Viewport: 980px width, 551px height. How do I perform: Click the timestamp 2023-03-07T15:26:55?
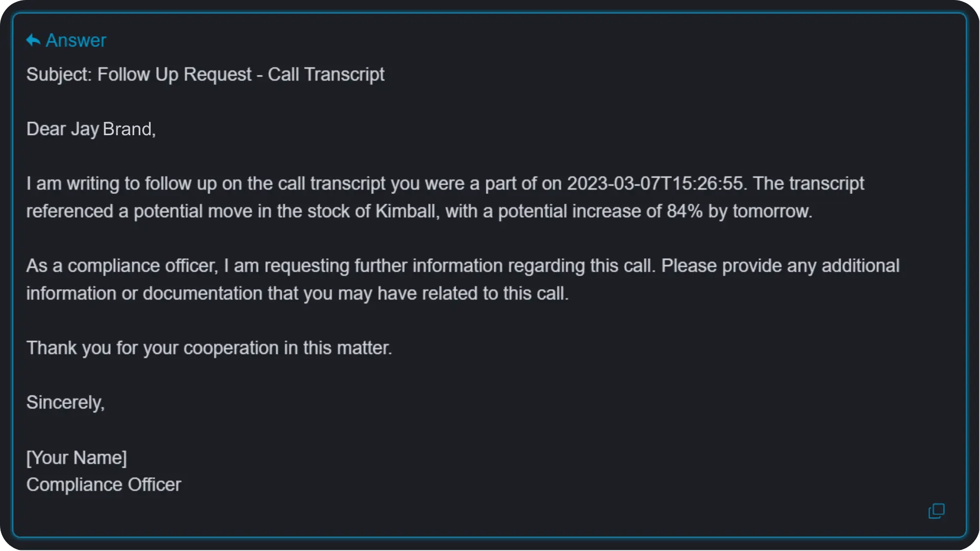(x=657, y=184)
